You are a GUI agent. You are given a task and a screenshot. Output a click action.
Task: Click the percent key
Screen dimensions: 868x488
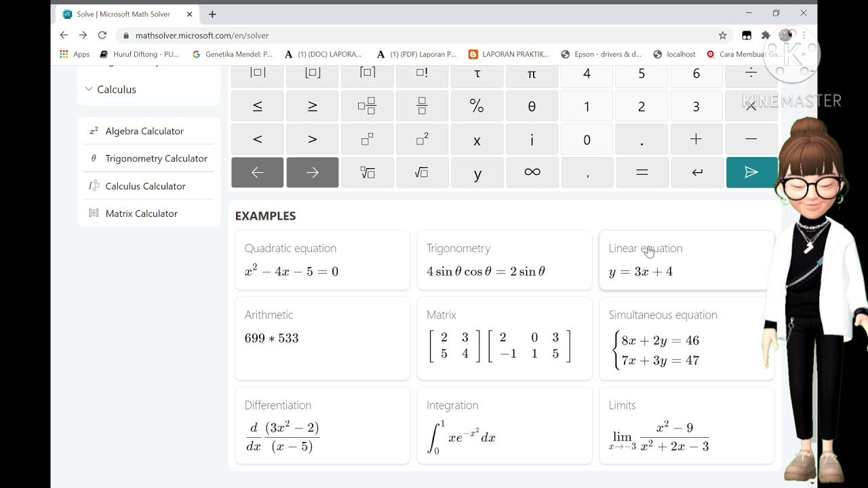tap(477, 106)
